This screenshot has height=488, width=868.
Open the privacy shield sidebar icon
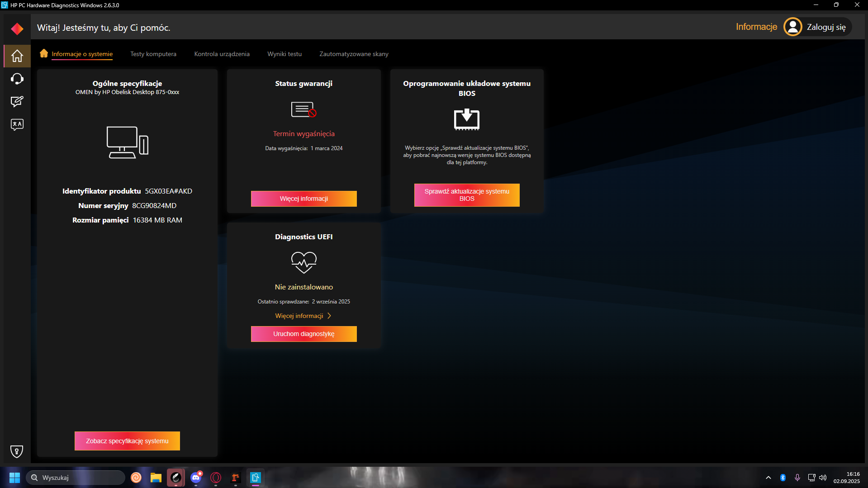[17, 451]
